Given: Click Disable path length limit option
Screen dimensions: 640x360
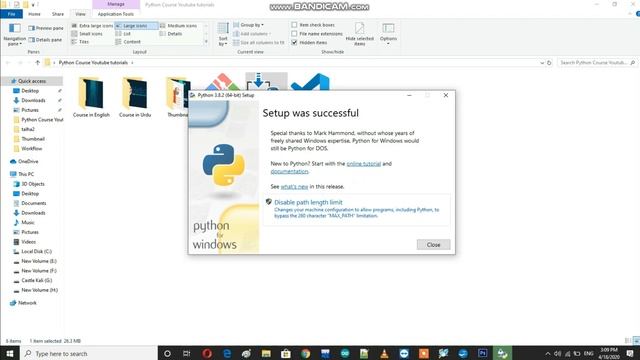Looking at the screenshot, I should pyautogui.click(x=356, y=209).
